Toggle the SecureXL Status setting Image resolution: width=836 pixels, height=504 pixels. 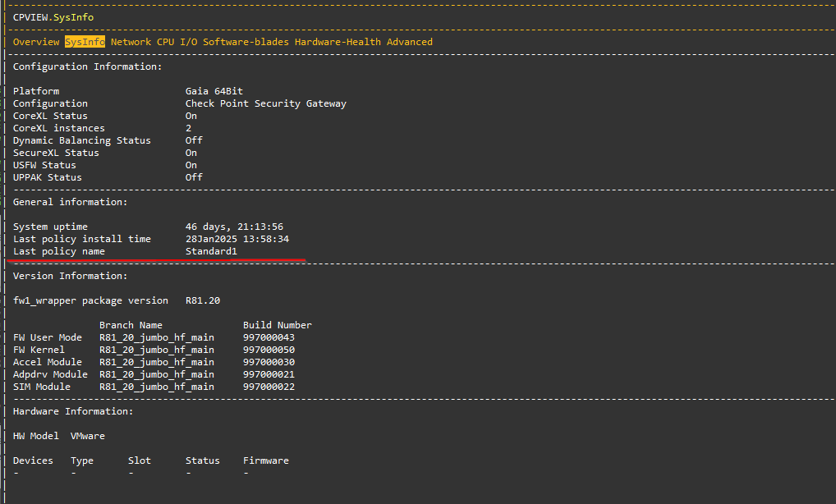[x=191, y=152]
